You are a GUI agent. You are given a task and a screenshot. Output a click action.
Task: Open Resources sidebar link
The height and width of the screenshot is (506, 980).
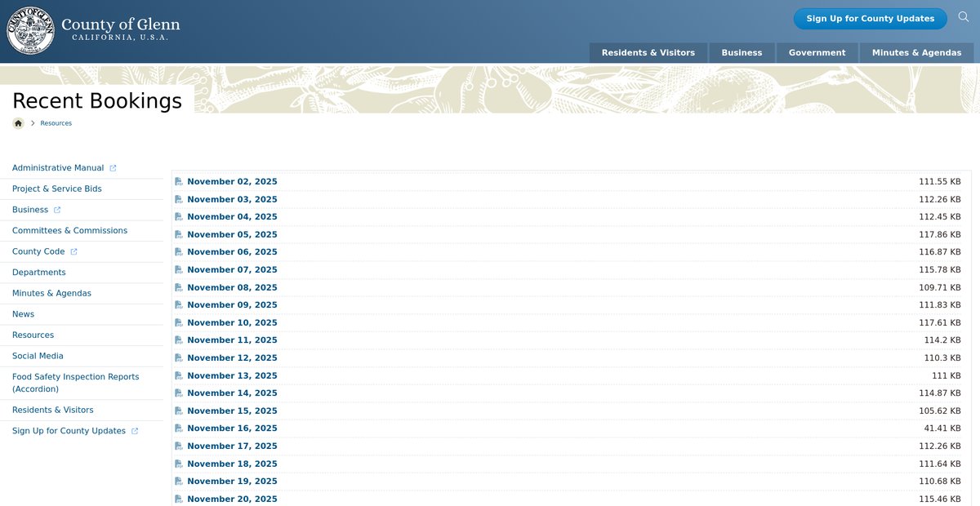tap(33, 335)
